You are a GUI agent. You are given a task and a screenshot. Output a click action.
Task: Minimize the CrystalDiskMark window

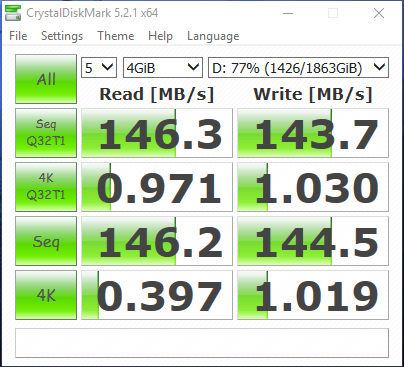pyautogui.click(x=288, y=13)
